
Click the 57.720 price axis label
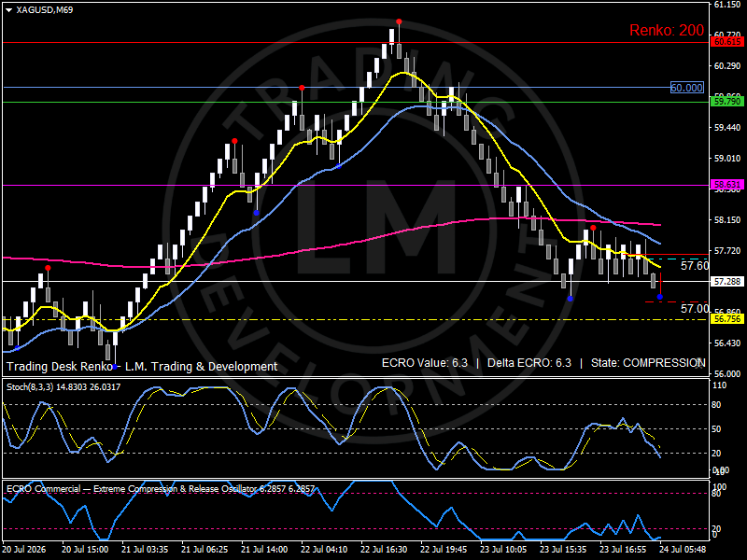click(x=727, y=250)
